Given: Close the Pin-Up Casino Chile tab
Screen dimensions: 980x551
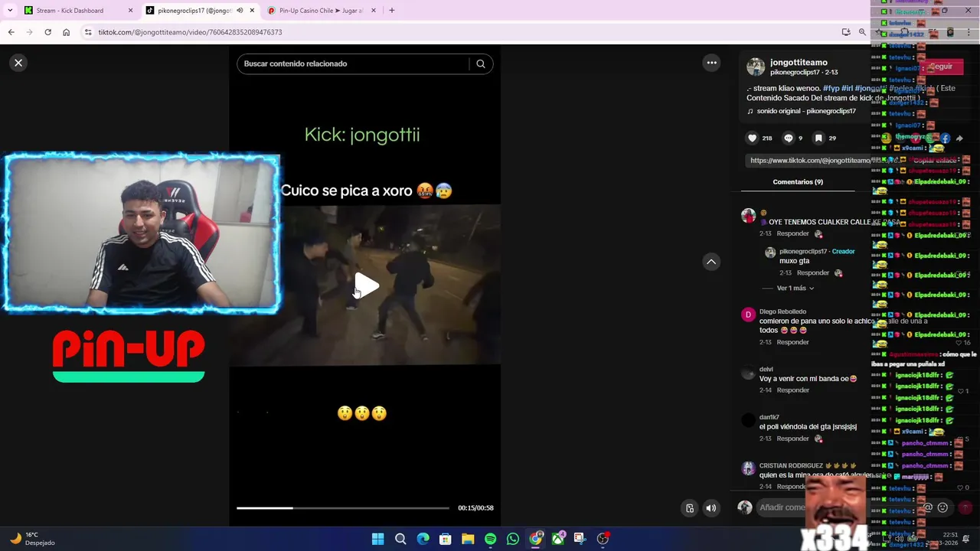Looking at the screenshot, I should click(374, 11).
